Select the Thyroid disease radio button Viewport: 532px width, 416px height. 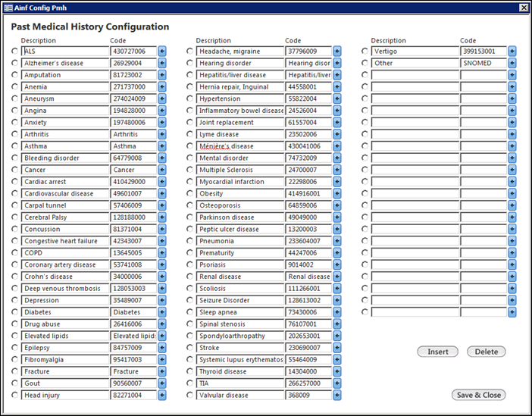pos(189,371)
